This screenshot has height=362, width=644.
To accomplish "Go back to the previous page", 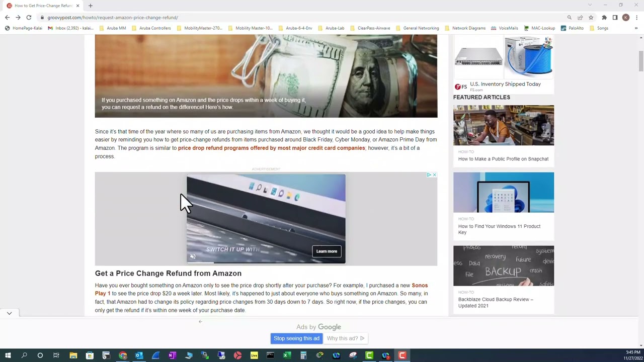I will [x=7, y=18].
